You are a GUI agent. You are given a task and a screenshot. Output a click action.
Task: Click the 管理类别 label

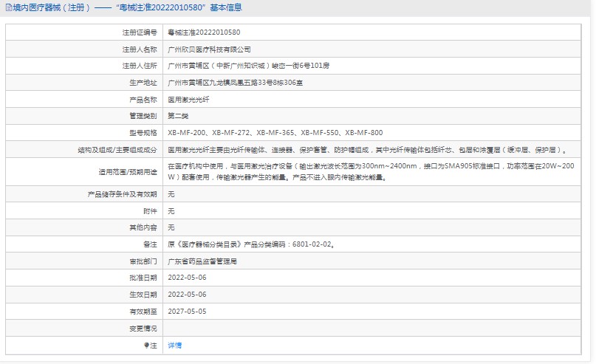coord(143,116)
